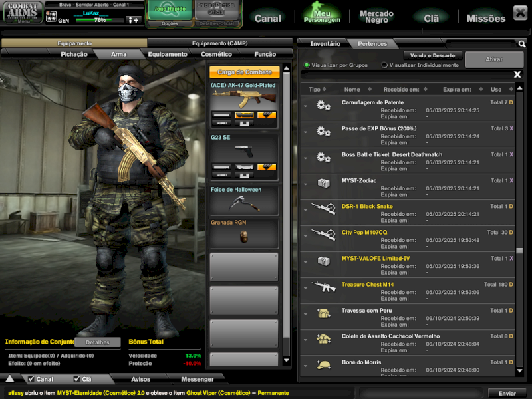Select the Colete de Assalto vest icon
Image resolution: width=532 pixels, height=399 pixels.
click(323, 339)
